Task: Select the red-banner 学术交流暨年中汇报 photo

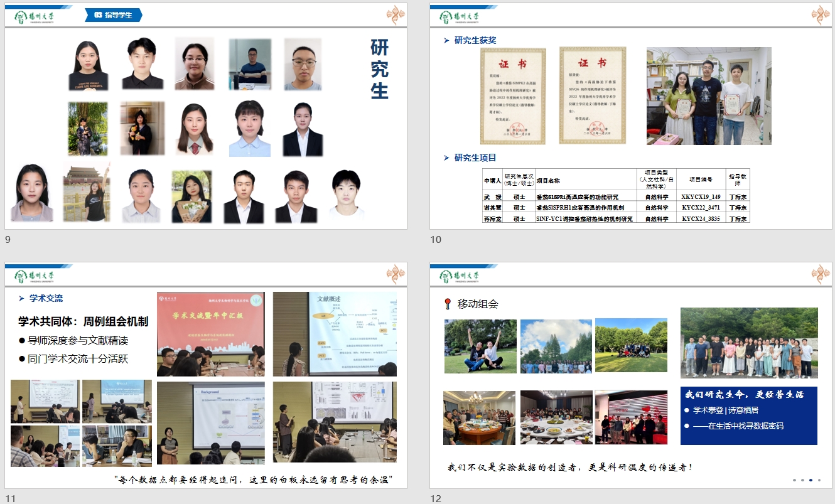Action: (210, 334)
